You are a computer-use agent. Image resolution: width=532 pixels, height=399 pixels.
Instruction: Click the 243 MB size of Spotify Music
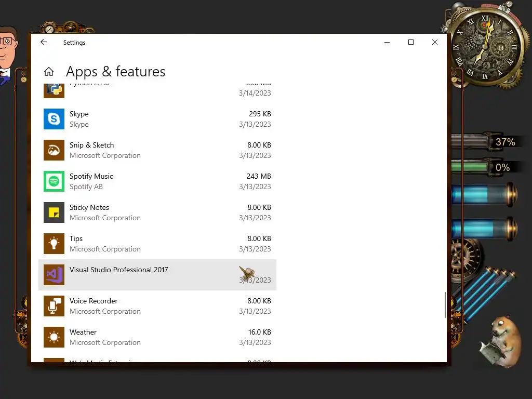[x=259, y=176]
